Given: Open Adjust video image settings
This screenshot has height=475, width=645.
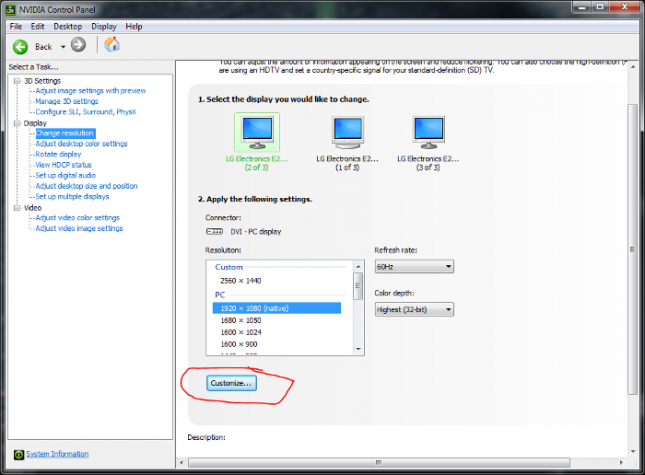Looking at the screenshot, I should click(x=79, y=228).
